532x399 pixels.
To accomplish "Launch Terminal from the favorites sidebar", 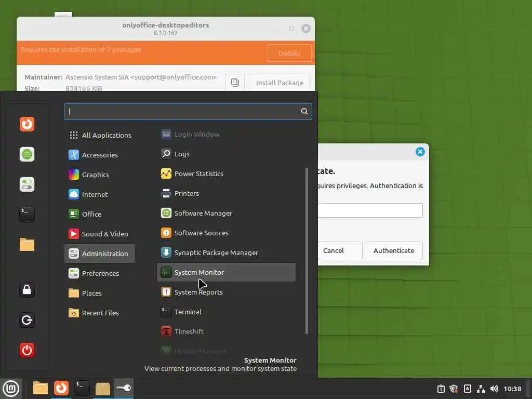I will pyautogui.click(x=27, y=215).
